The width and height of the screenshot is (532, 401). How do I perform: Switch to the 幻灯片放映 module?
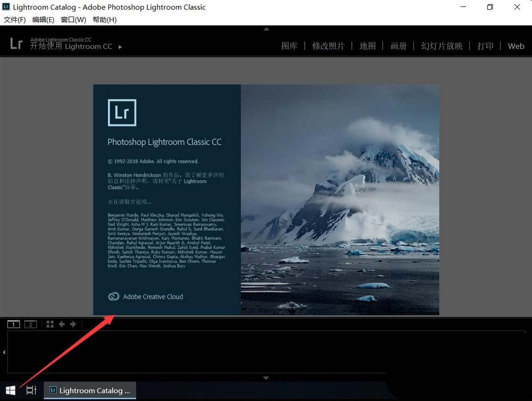[x=442, y=46]
